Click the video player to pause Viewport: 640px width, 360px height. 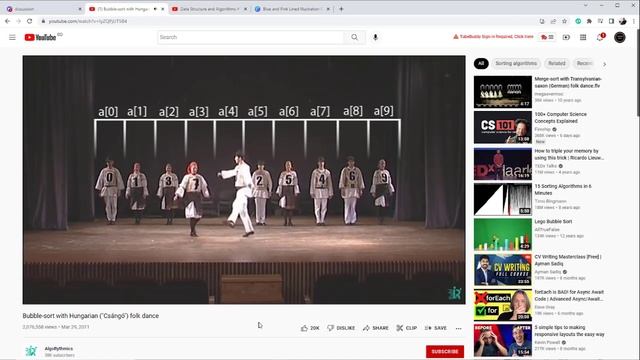tap(244, 180)
